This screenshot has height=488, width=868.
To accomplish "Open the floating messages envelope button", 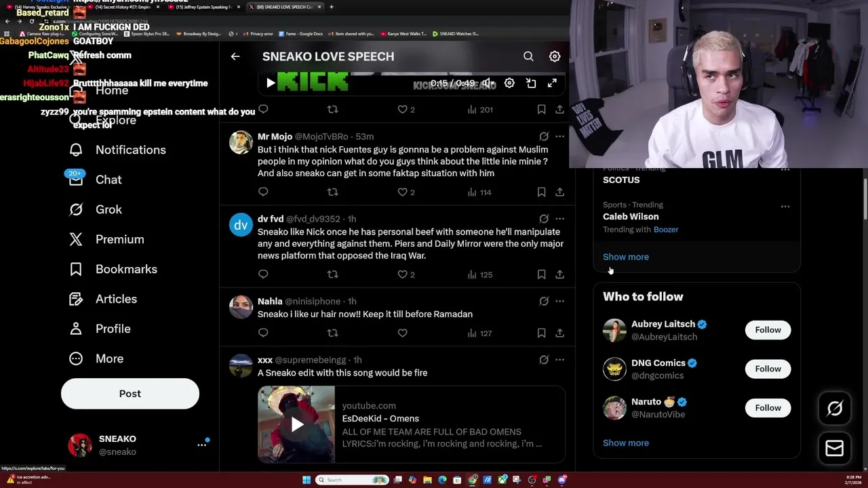I will tap(835, 448).
